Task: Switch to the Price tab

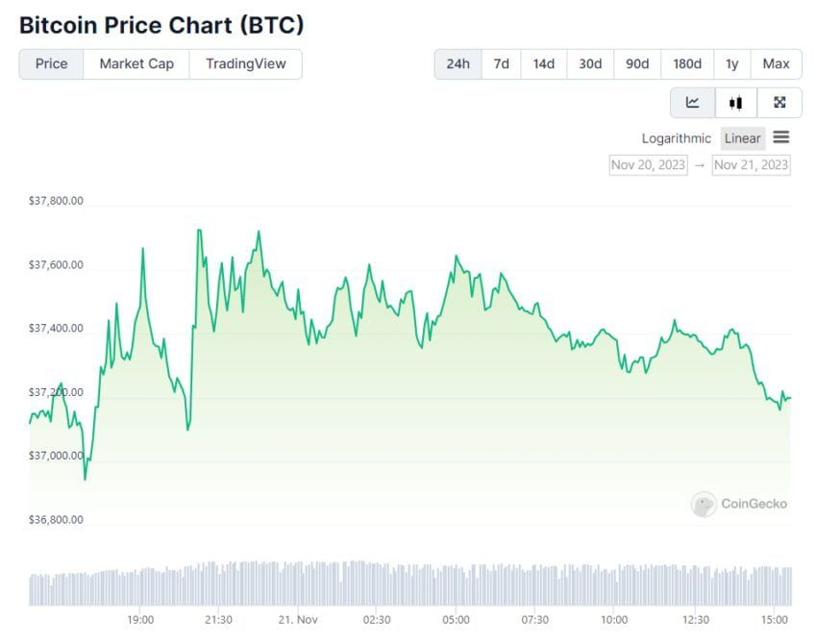Action: 52,64
